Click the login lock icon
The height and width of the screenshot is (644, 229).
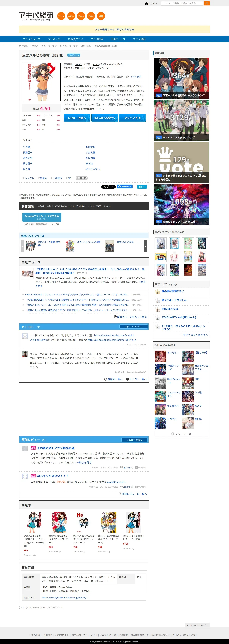(x=147, y=3)
